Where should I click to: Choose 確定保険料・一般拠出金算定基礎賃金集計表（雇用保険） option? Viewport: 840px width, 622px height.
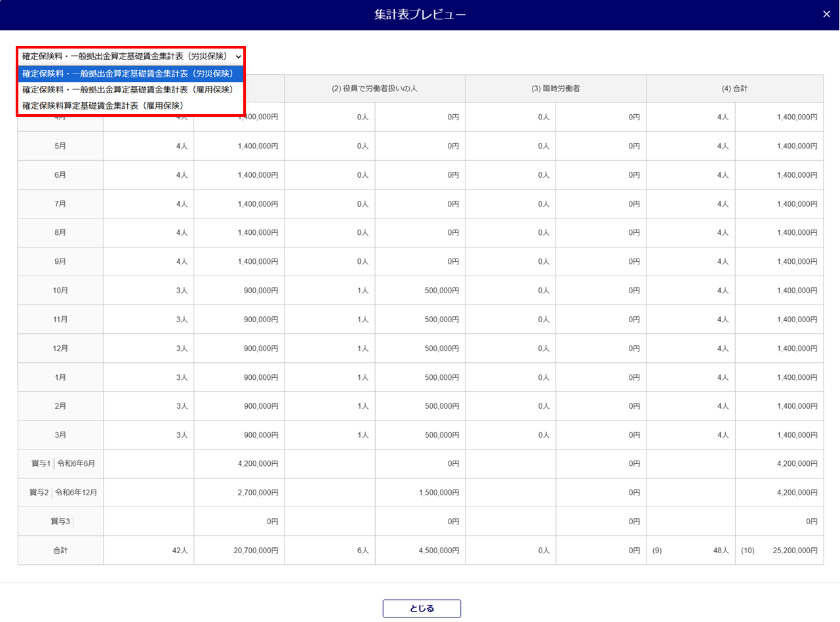[128, 89]
